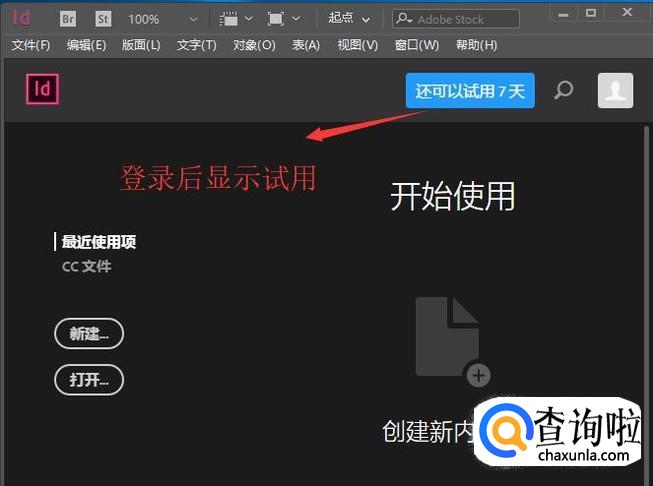Open the 窗口(W) menu

417,45
